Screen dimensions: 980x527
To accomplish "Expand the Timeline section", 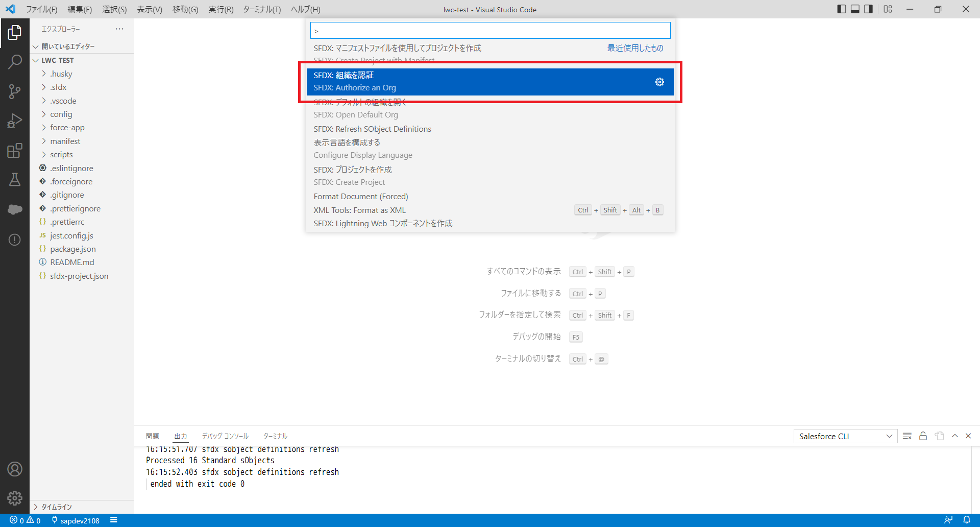I will click(x=82, y=507).
